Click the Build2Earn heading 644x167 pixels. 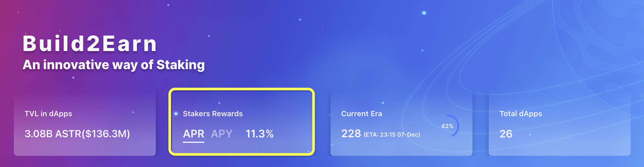point(90,44)
